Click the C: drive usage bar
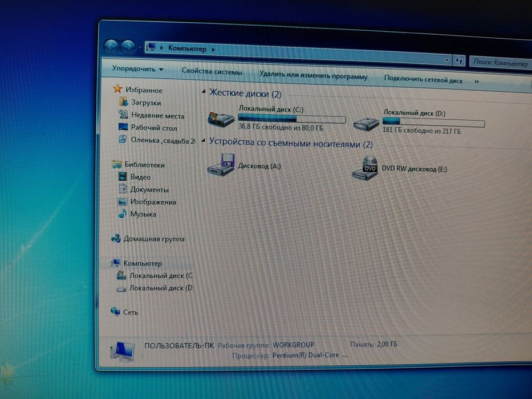This screenshot has width=532, height=399. click(x=292, y=119)
